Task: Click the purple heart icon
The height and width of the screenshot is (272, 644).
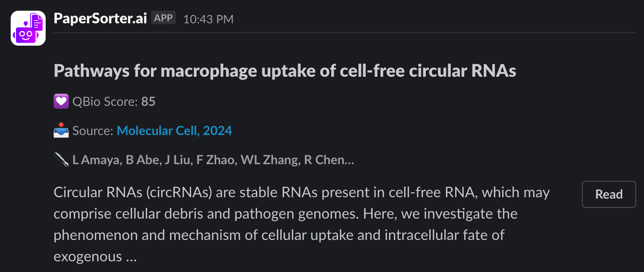Action: tap(61, 102)
